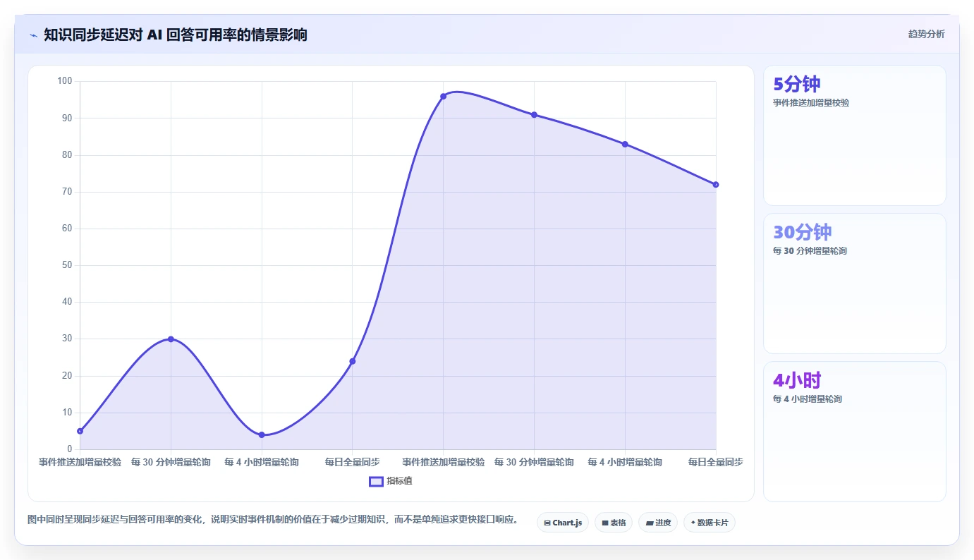Image resolution: width=974 pixels, height=560 pixels.
Task: Click 事件推送加增量校验 subtitle in the 5分钟 card
Action: pyautogui.click(x=811, y=103)
